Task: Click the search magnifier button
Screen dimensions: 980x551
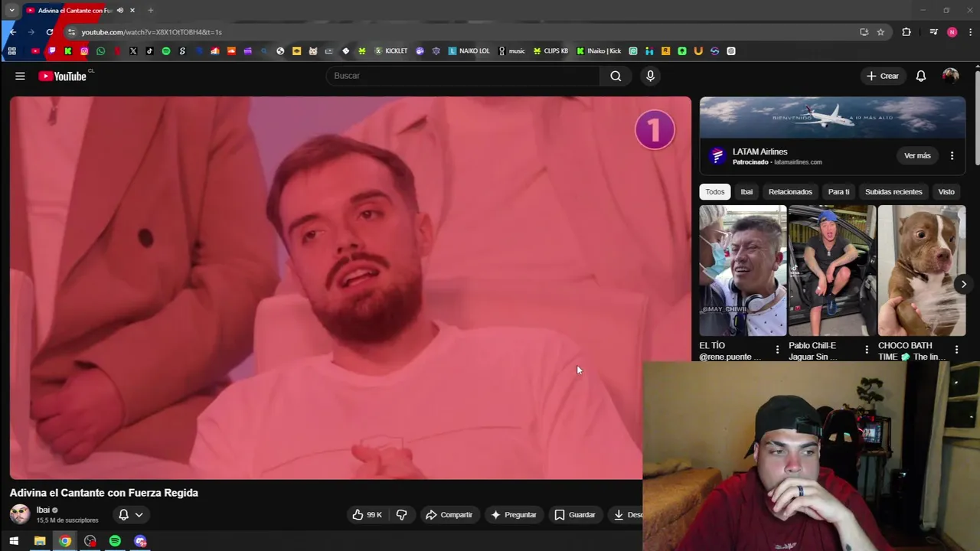Action: [x=616, y=76]
